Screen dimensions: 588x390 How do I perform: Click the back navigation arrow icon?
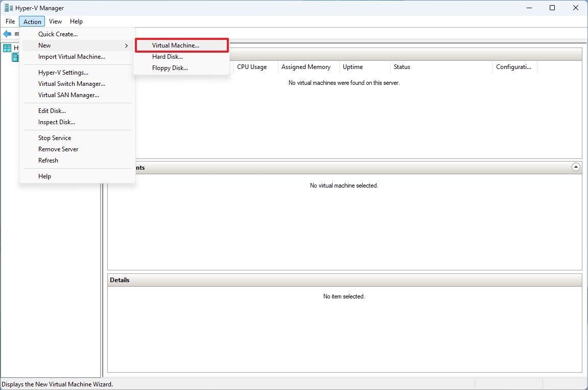[x=8, y=34]
